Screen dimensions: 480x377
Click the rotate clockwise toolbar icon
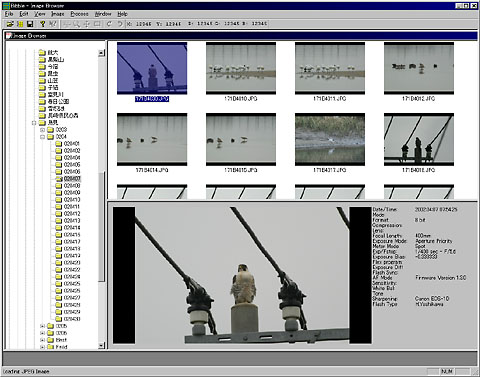(x=109, y=24)
